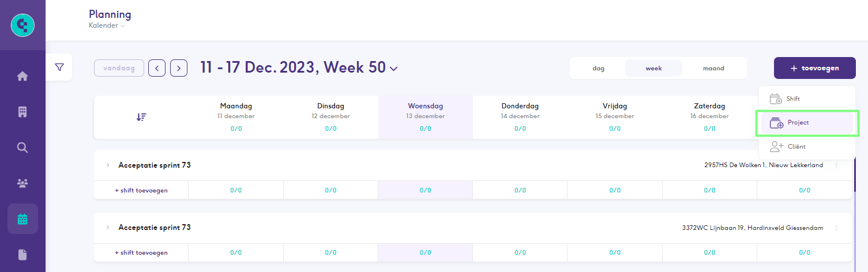868x272 pixels.
Task: Open the Kalender dropdown under Planning
Action: (107, 25)
